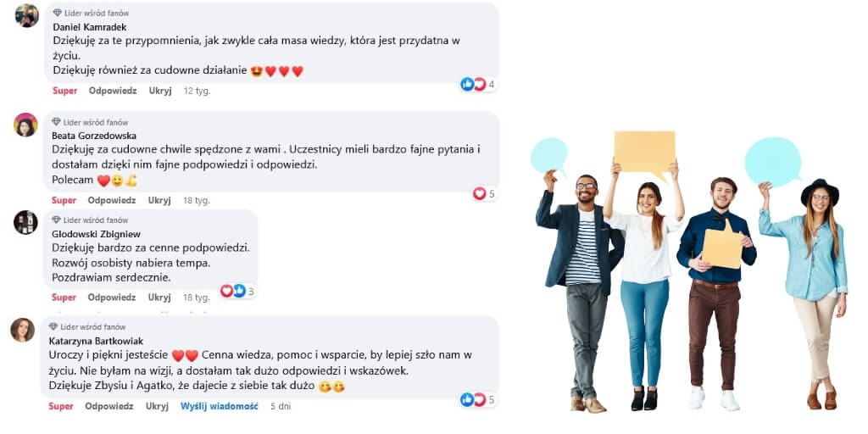This screenshot has height=434, width=868.
Task: Click the diamond badge above Daniel Kamradek
Action: [58, 12]
